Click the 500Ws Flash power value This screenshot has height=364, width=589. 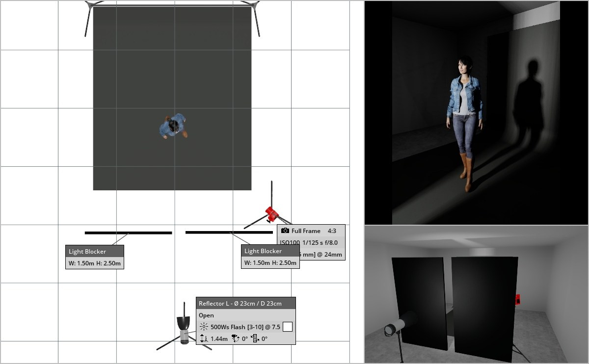tap(245, 327)
